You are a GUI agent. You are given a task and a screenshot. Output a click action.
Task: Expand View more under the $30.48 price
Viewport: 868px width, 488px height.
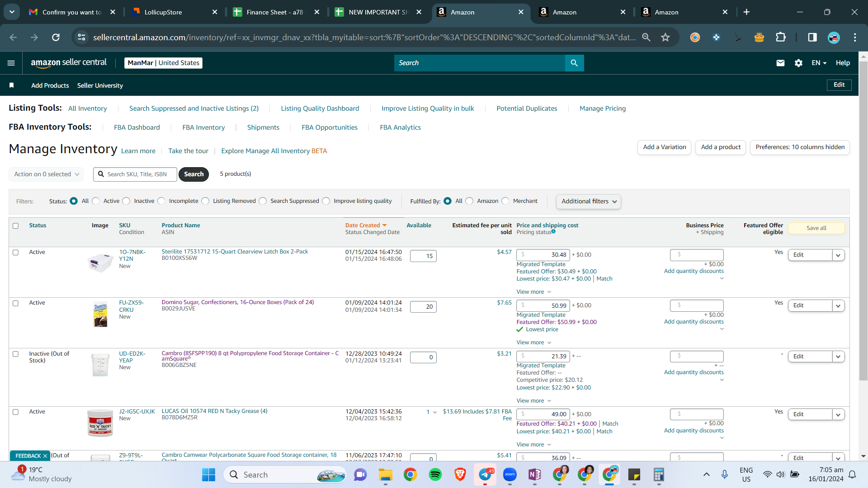(x=534, y=292)
